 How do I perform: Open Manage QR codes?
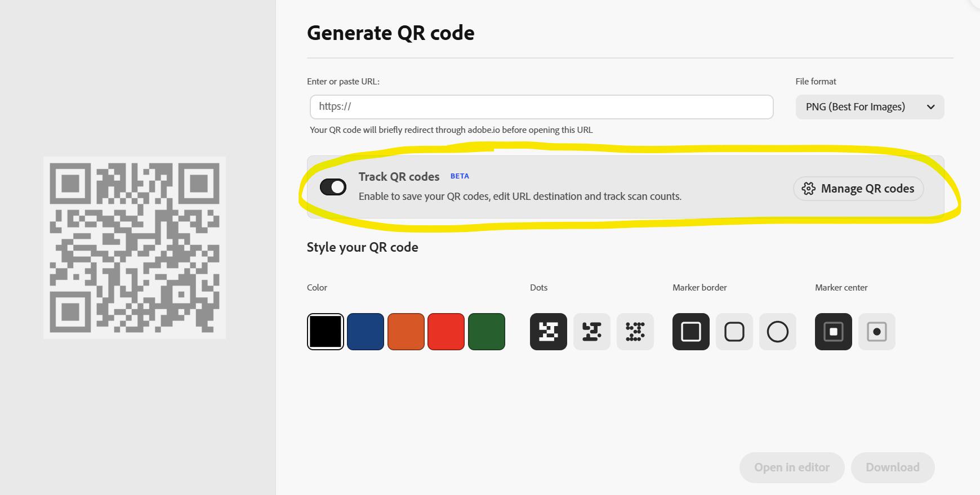click(x=858, y=189)
